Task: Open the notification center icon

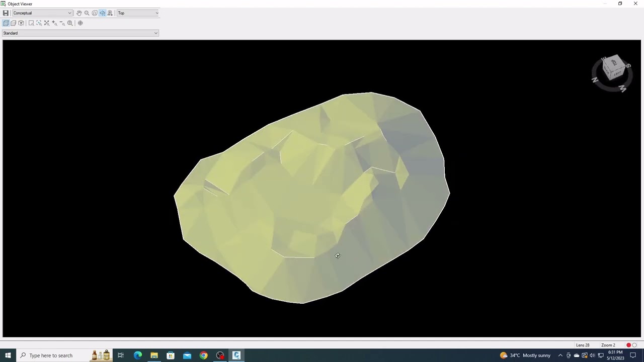Action: pos(633,355)
